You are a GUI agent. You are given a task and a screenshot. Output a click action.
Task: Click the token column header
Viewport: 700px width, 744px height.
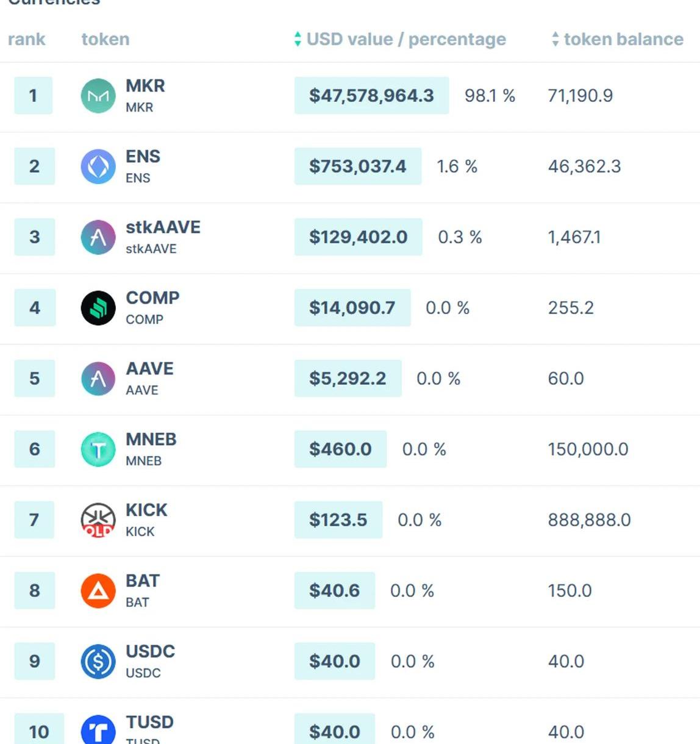click(105, 40)
